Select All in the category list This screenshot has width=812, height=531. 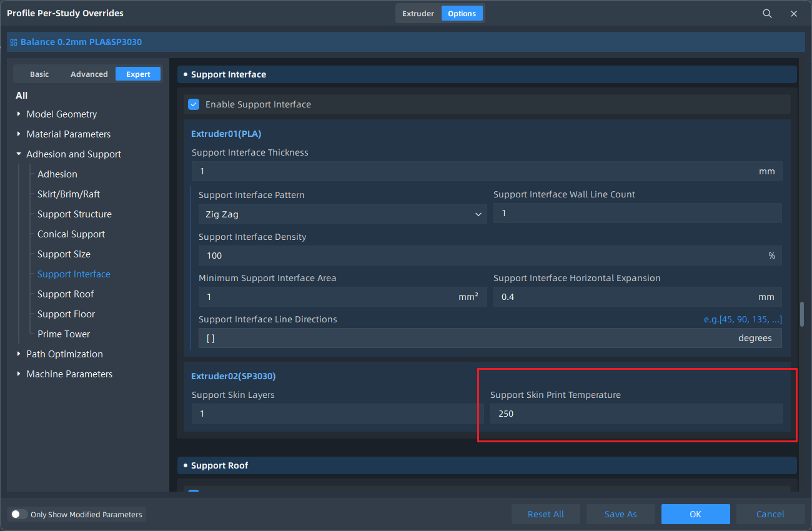pos(22,95)
